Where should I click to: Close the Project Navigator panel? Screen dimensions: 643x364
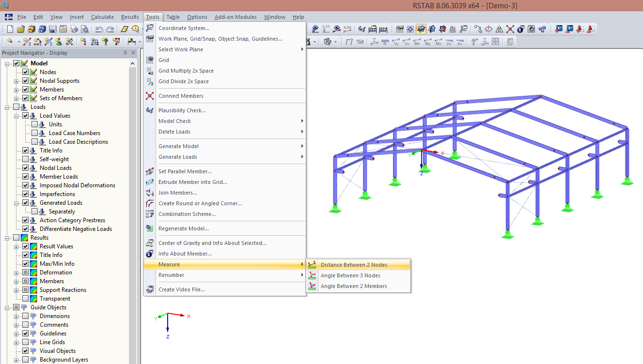[133, 53]
